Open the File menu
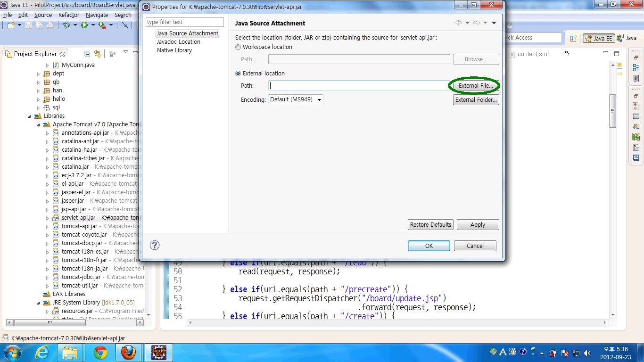Image resolution: width=644 pixels, height=362 pixels. click(8, 15)
